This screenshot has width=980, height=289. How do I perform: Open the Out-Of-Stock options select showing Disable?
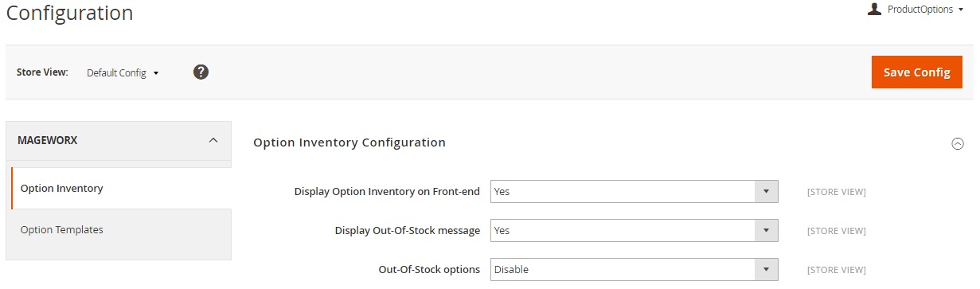pos(634,269)
